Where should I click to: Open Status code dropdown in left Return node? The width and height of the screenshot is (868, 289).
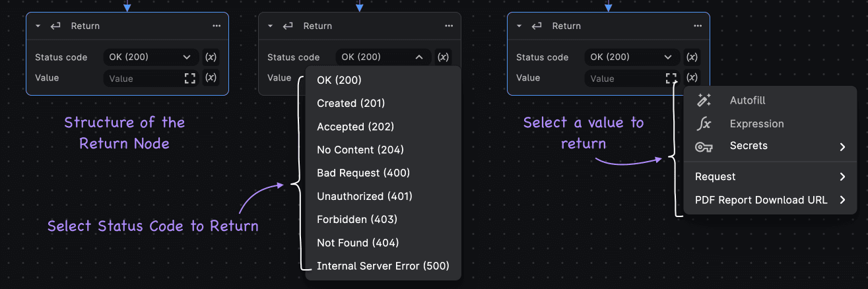point(150,57)
